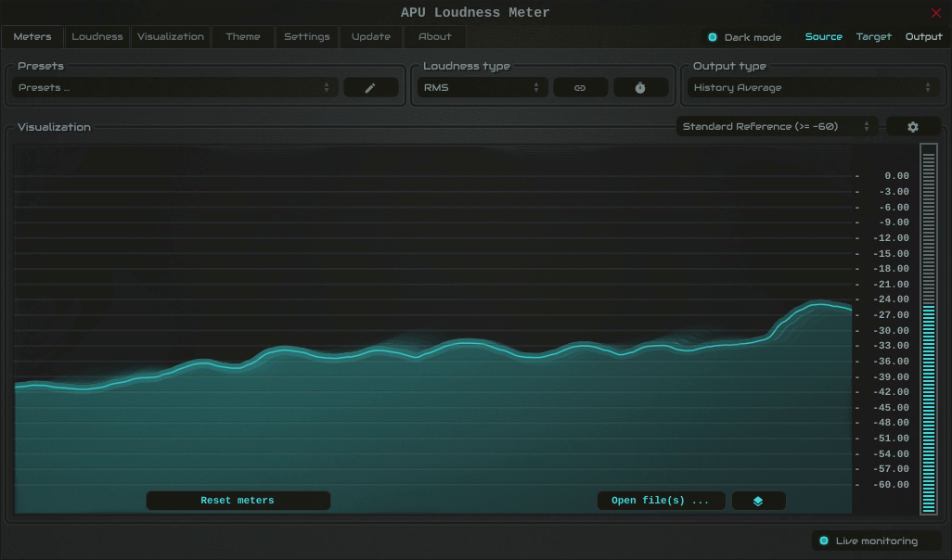Click the -27.00 scale label
This screenshot has height=560, width=952.
click(x=891, y=315)
